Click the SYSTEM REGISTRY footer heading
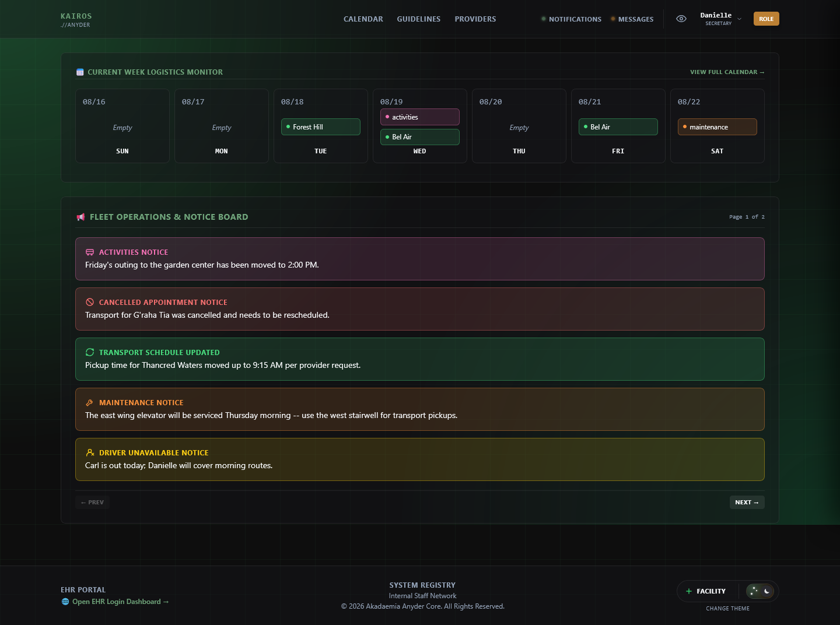The height and width of the screenshot is (625, 840). tap(422, 585)
